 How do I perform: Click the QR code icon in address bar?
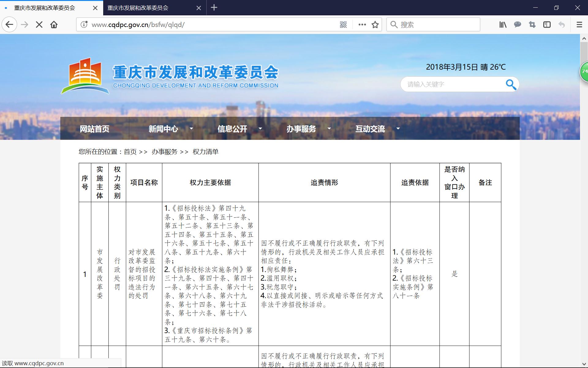[x=343, y=25]
